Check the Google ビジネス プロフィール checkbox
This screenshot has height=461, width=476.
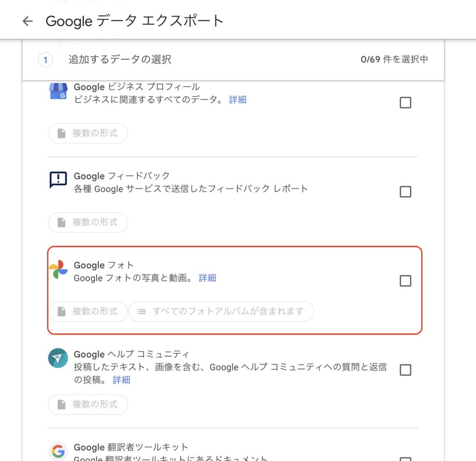[405, 103]
